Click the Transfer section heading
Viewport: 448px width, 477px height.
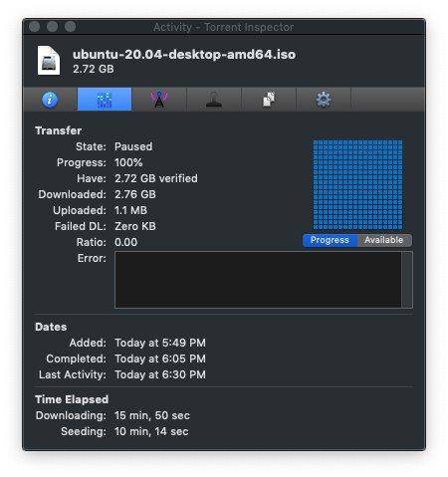pos(59,130)
